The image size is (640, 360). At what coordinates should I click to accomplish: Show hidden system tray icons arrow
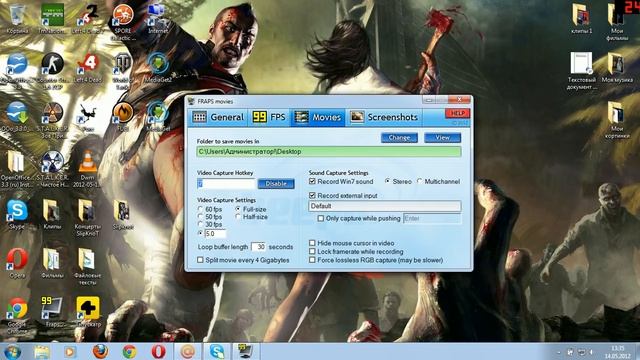coord(559,352)
